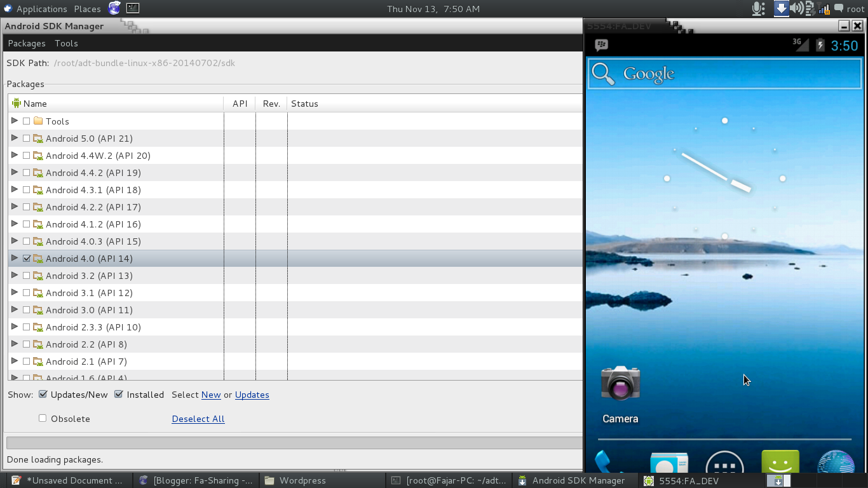
Task: Check the Android 2.3.3 (API 10) checkbox
Action: [x=26, y=327]
